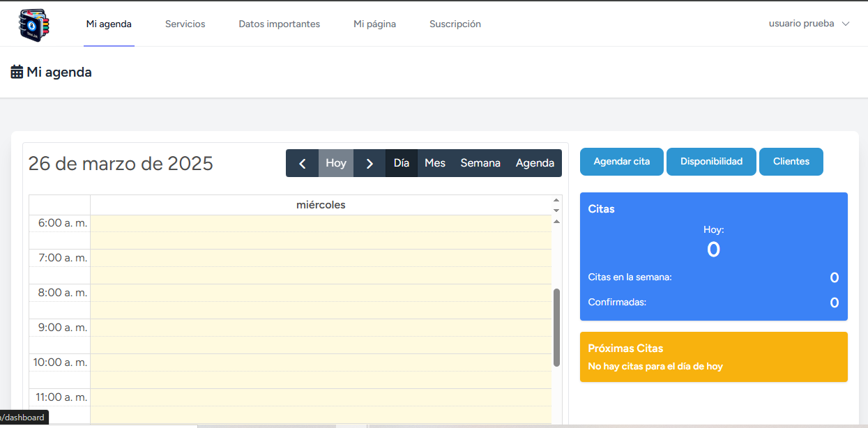Screen dimensions: 868x428
Task: Select the 8:00 a. m. time slot label
Action: 63,293
